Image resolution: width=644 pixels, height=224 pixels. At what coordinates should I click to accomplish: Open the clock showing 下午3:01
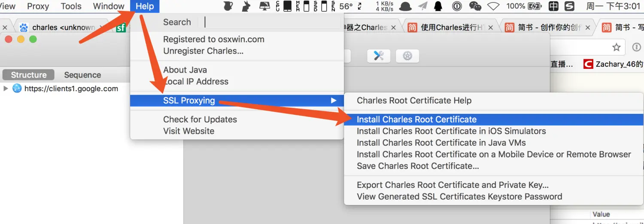pos(613,6)
